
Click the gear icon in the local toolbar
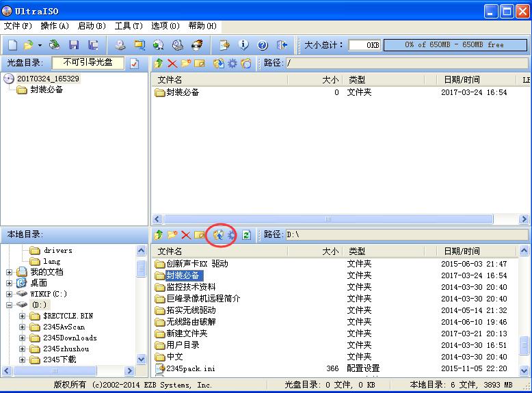(232, 234)
